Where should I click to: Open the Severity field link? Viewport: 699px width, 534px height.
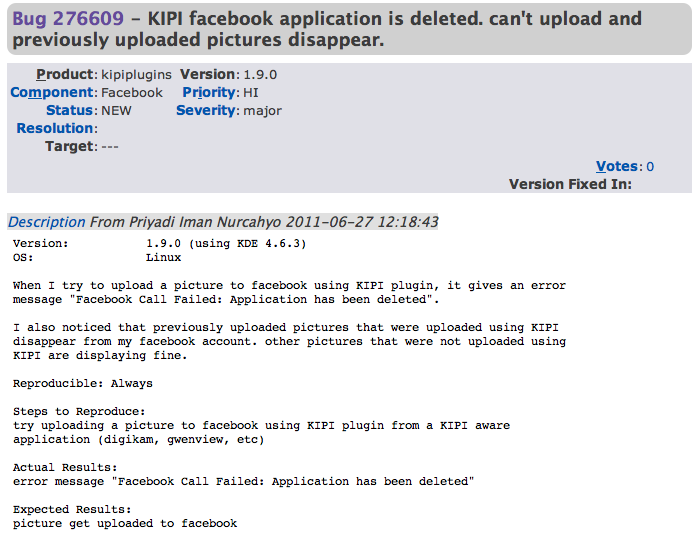click(x=207, y=111)
